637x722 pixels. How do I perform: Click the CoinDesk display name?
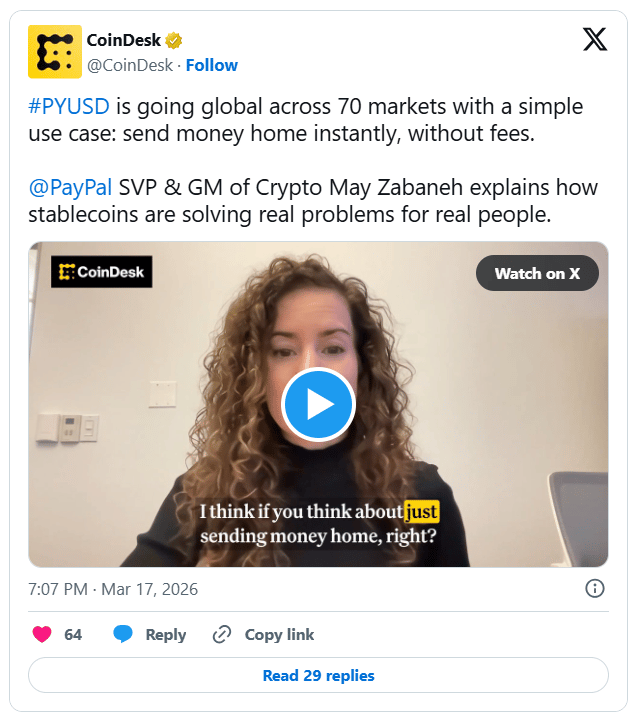pyautogui.click(x=123, y=41)
